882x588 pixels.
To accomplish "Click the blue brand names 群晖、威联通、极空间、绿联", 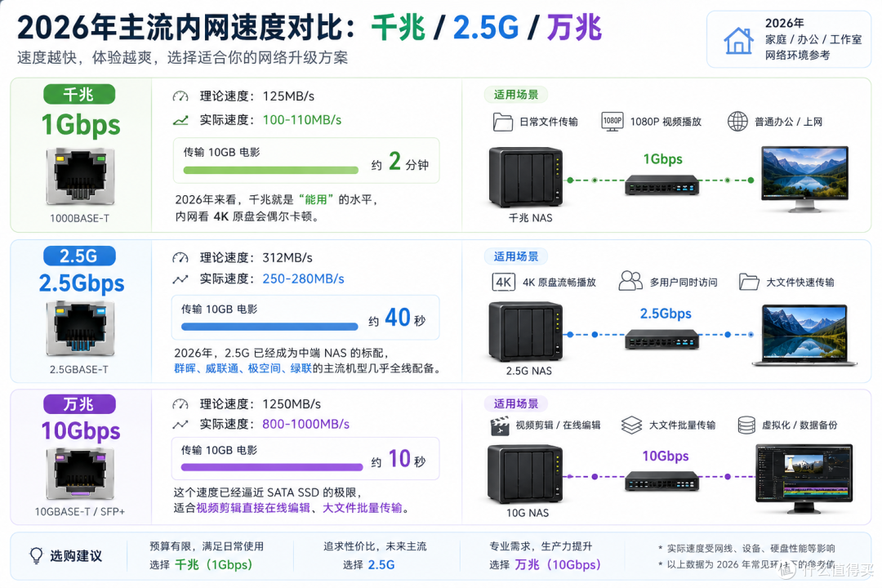I will pos(243,368).
